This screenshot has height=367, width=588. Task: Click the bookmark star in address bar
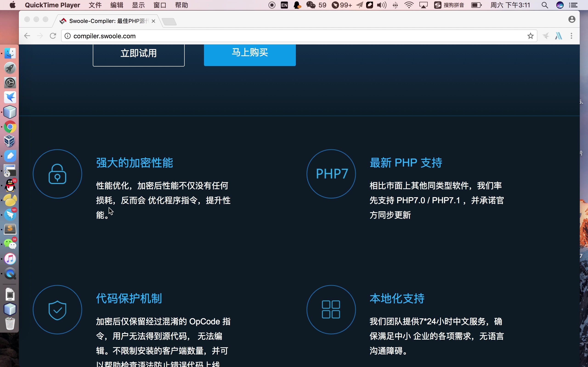point(530,36)
